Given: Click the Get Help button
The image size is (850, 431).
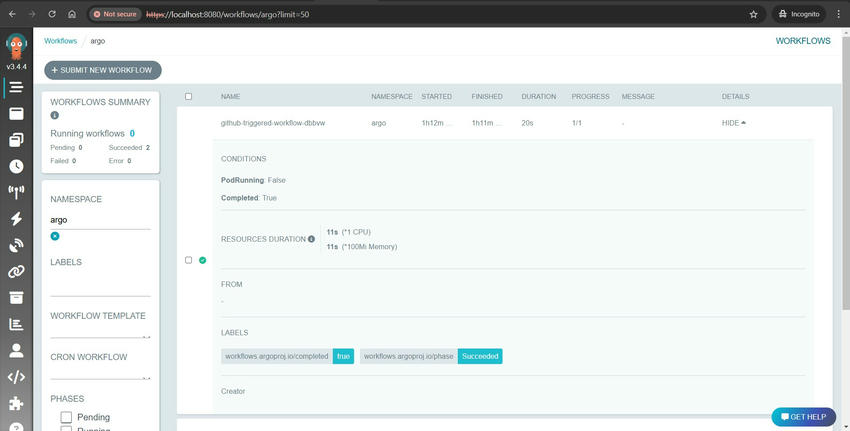Looking at the screenshot, I should [x=803, y=417].
